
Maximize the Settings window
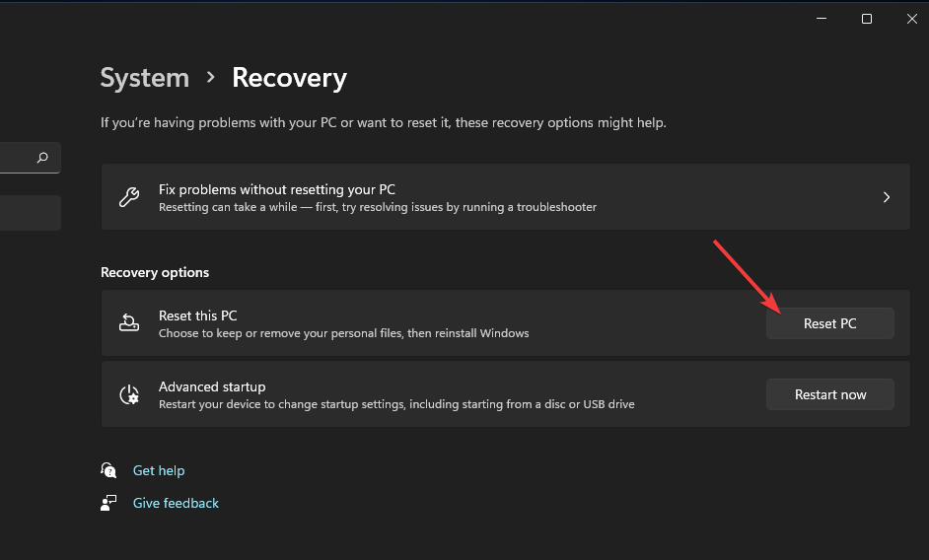point(867,19)
